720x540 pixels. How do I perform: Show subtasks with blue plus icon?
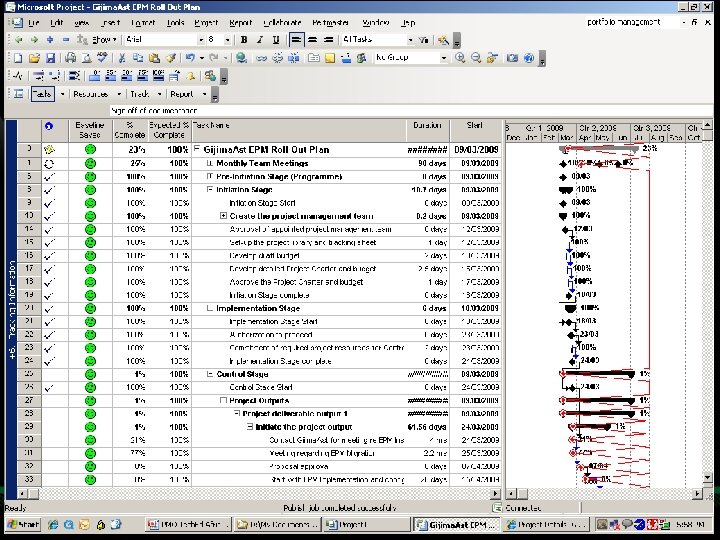[50, 40]
